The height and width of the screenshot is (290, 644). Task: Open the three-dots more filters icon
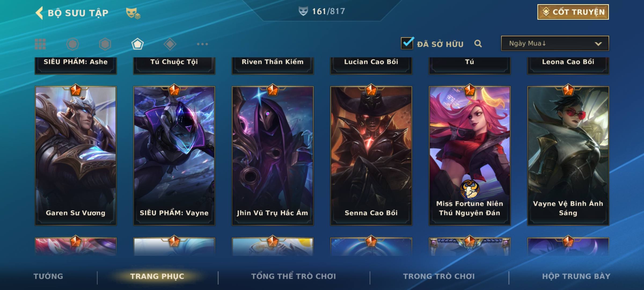(202, 44)
